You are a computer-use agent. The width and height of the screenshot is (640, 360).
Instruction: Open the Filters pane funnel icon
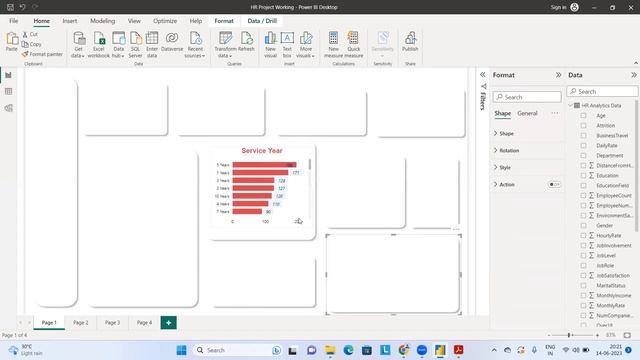(483, 87)
